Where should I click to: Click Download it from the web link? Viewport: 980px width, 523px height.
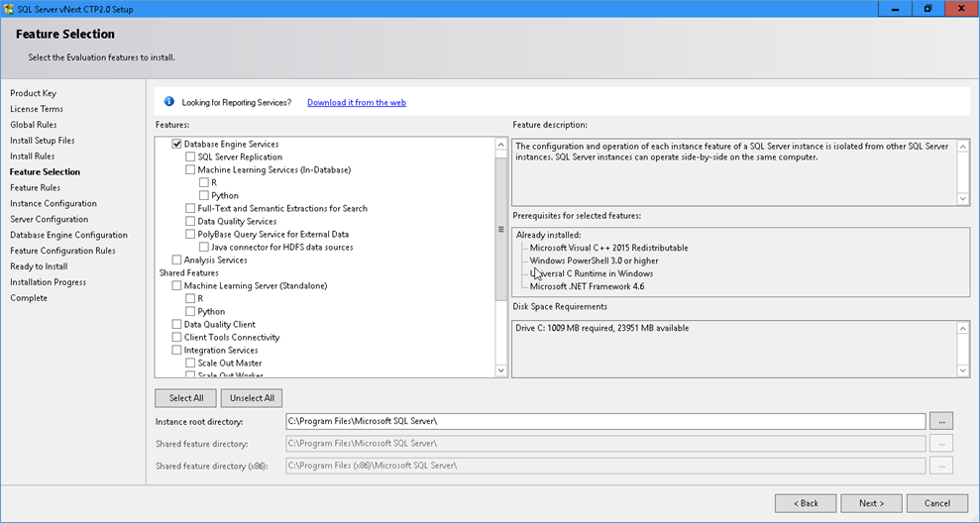(357, 102)
